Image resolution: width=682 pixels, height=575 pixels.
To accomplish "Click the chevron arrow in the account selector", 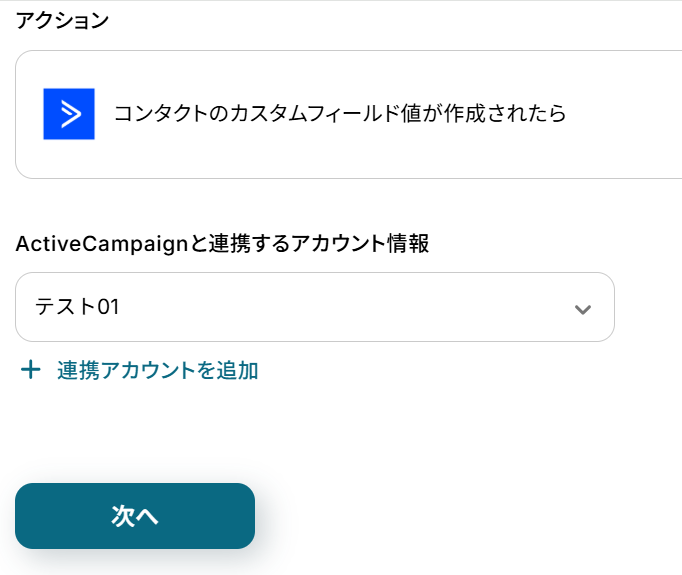I will (x=583, y=309).
